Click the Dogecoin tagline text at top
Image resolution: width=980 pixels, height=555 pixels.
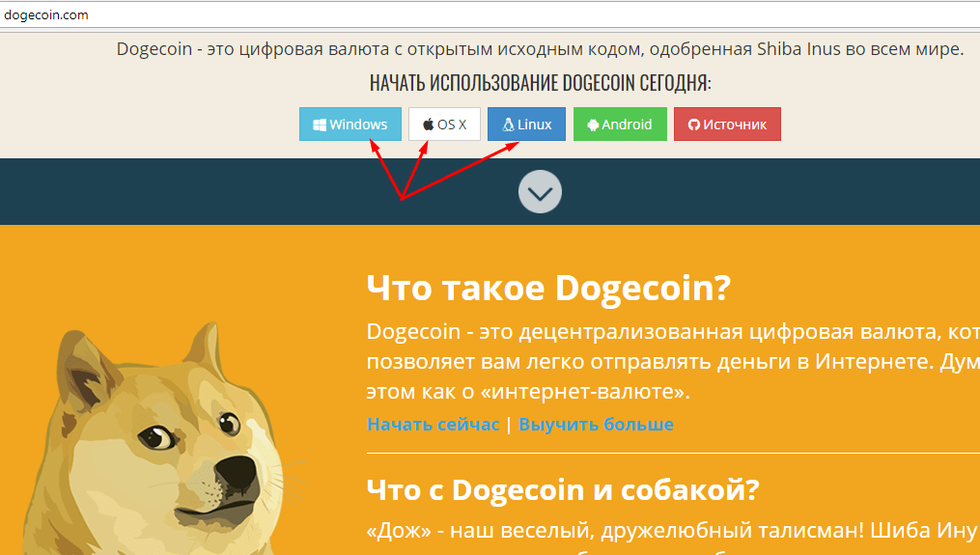click(x=540, y=49)
